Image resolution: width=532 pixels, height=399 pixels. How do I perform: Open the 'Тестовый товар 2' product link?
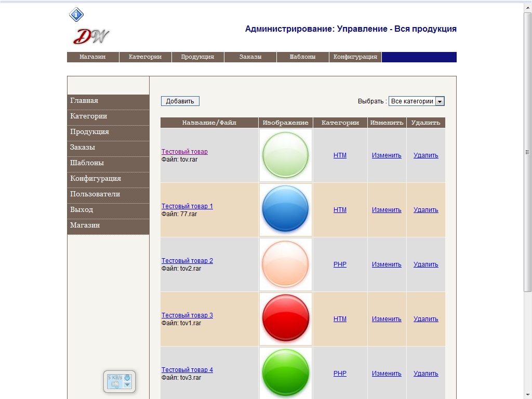[x=187, y=261]
